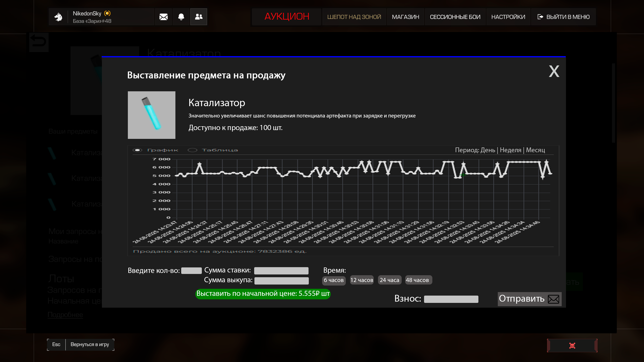Switch chart period to Месяц
Viewport: 644px width, 362px height.
[535, 150]
